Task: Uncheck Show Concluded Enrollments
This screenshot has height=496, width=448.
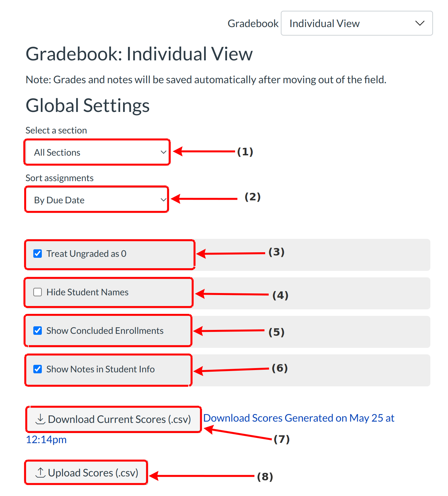Action: [38, 331]
